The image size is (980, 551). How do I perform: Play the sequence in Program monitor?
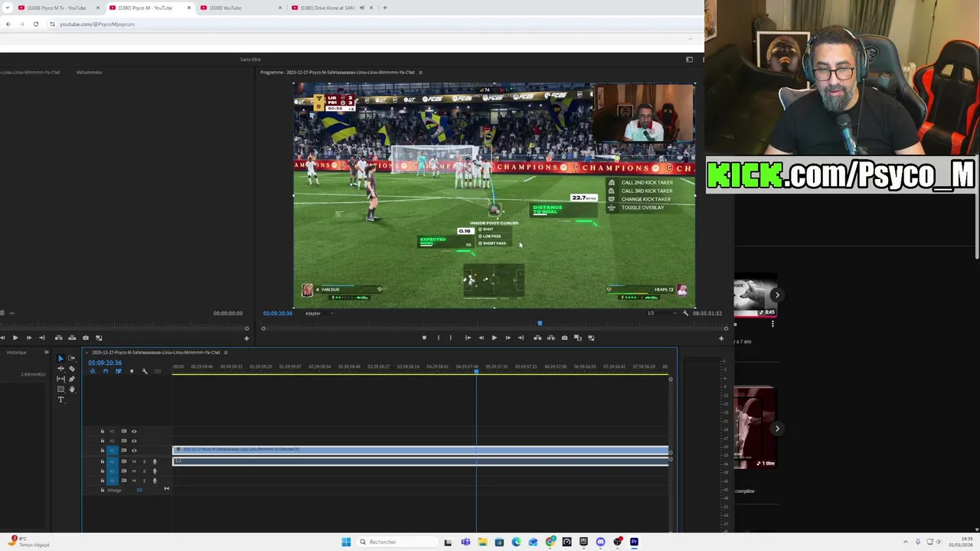[494, 337]
